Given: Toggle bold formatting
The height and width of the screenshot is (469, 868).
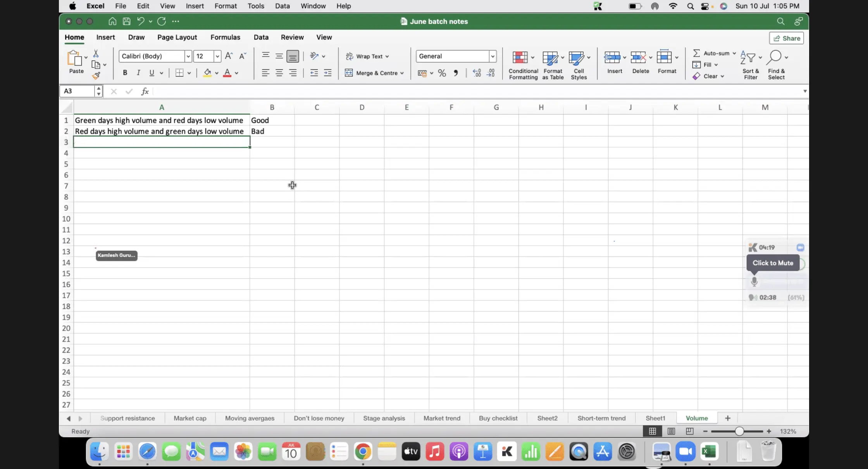Looking at the screenshot, I should [125, 73].
